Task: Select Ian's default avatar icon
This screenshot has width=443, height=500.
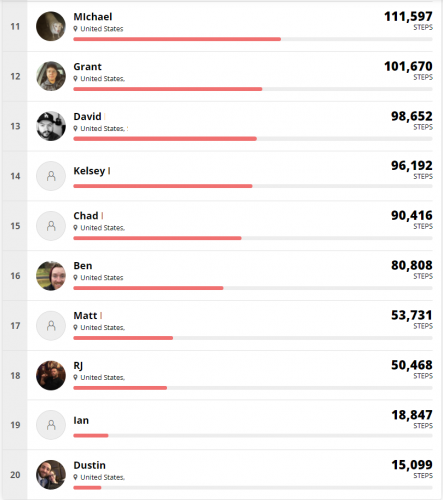Action: pyautogui.click(x=51, y=425)
